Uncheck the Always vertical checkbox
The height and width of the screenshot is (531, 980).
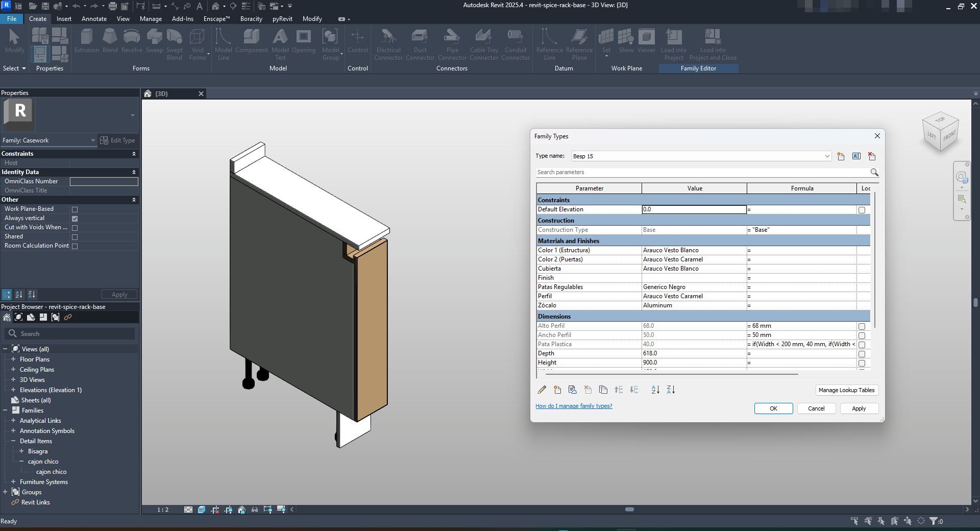[x=75, y=219]
